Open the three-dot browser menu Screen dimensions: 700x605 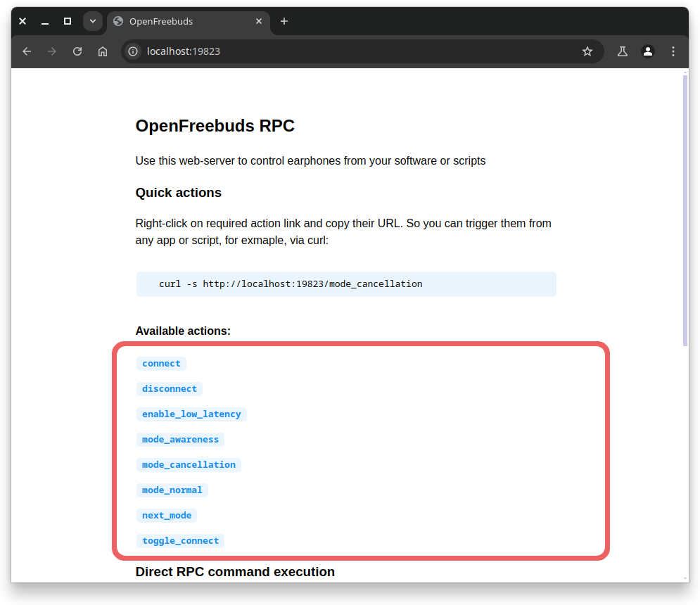[x=673, y=51]
